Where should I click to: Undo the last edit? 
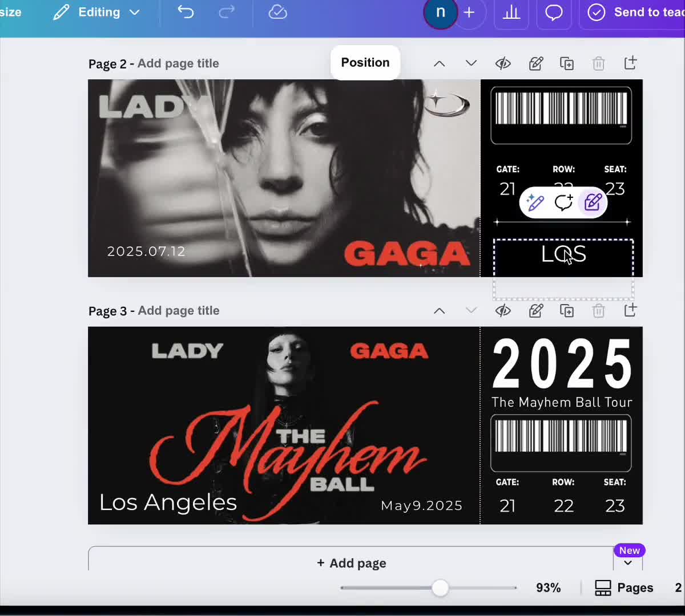click(x=186, y=12)
